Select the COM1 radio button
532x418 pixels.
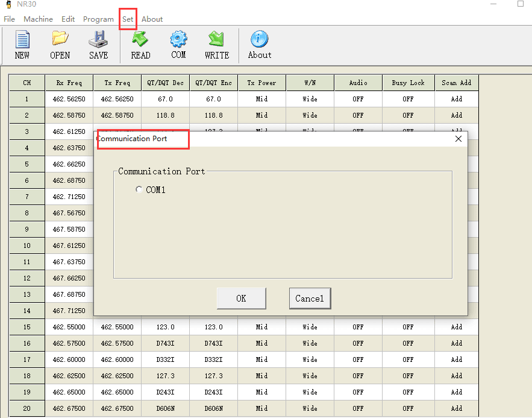(139, 190)
